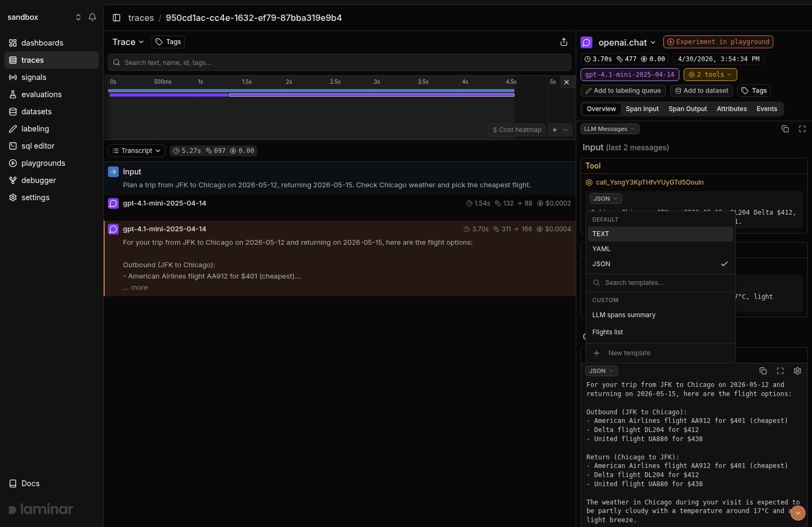This screenshot has width=812, height=527.
Task: Expand LLM messages to fullscreen
Action: pos(802,129)
